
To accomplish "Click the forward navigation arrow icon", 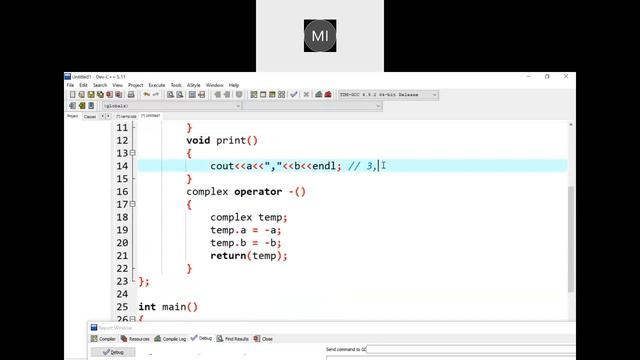I will (x=227, y=95).
